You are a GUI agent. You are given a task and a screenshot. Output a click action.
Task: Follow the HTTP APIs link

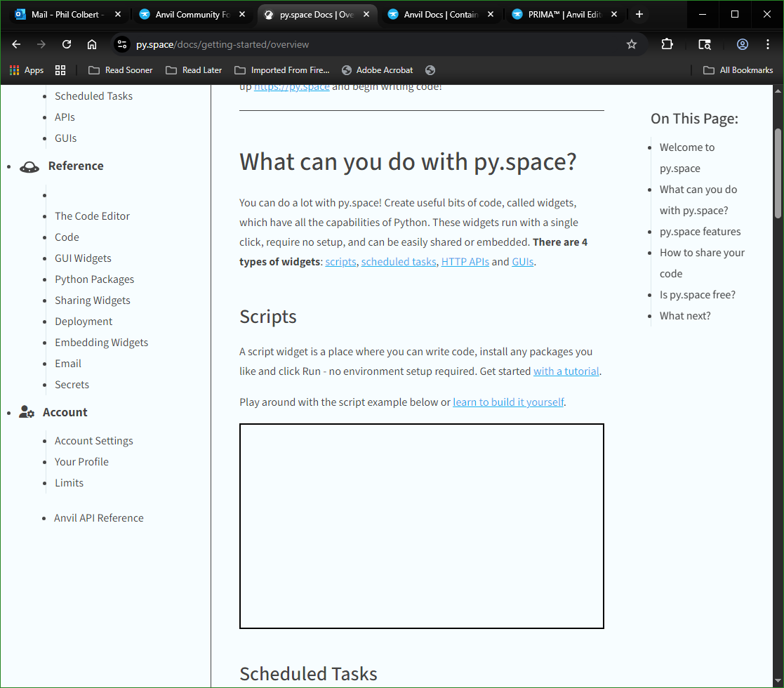(x=465, y=261)
